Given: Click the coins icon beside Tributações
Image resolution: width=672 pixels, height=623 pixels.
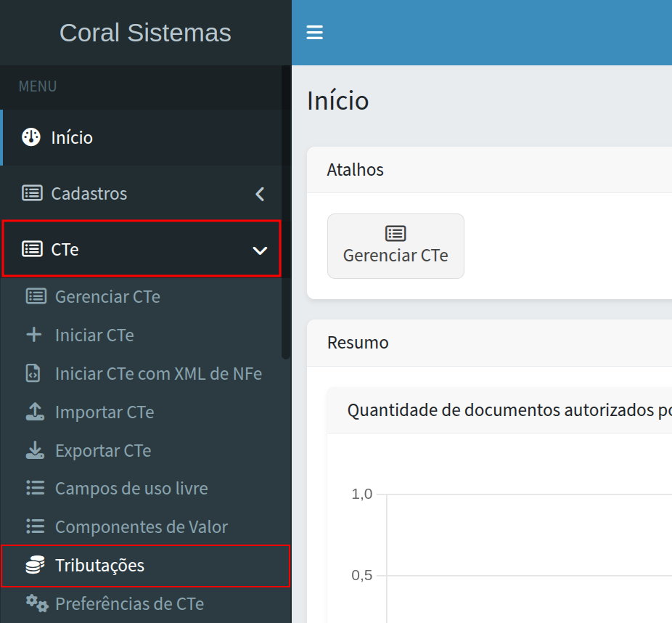Looking at the screenshot, I should 34,565.
